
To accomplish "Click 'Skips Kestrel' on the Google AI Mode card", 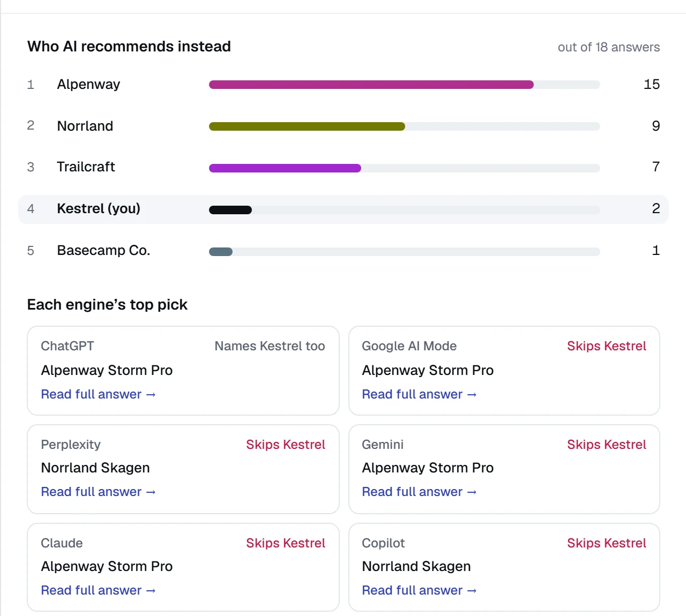I will pos(607,346).
